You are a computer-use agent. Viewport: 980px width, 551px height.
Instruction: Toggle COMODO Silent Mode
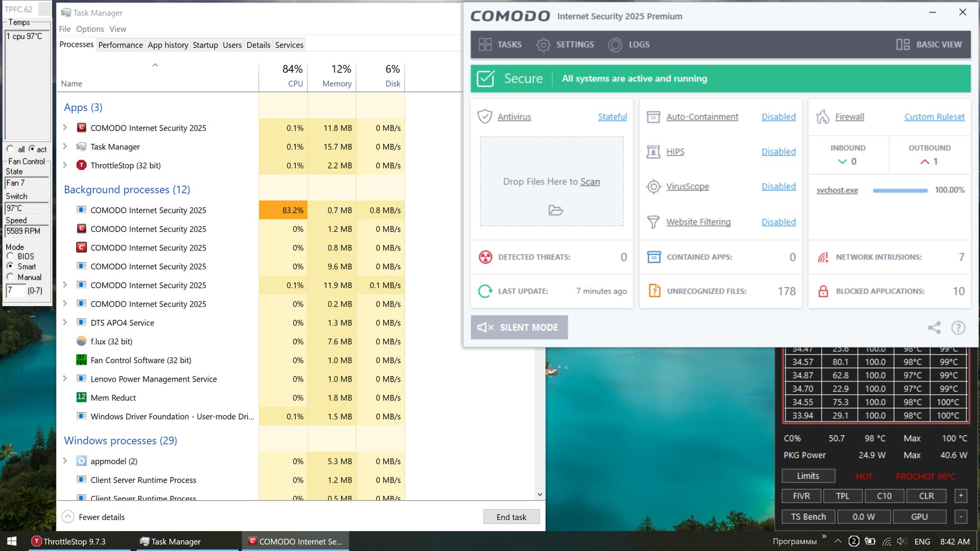coord(519,328)
